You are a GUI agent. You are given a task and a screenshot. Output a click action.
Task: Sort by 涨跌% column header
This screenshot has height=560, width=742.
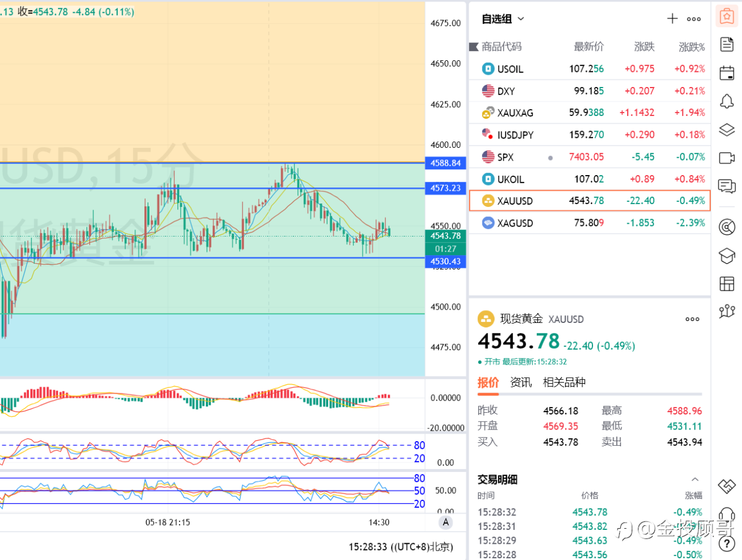(x=692, y=46)
